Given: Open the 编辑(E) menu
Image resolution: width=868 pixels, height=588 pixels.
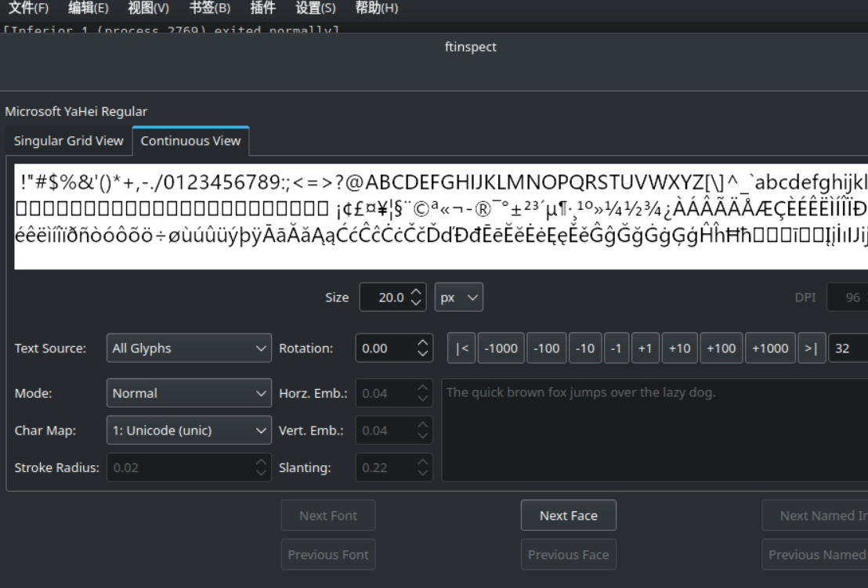Looking at the screenshot, I should click(88, 9).
